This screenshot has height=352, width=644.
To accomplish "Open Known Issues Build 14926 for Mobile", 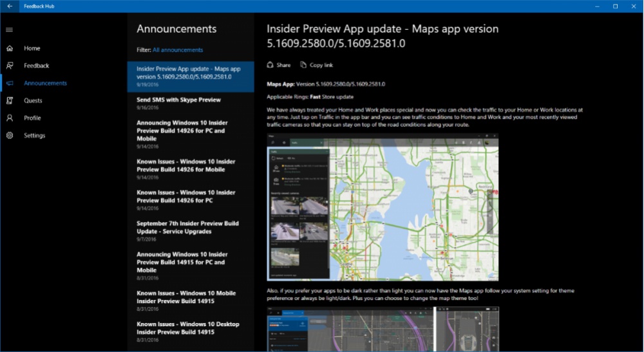I will [191, 169].
